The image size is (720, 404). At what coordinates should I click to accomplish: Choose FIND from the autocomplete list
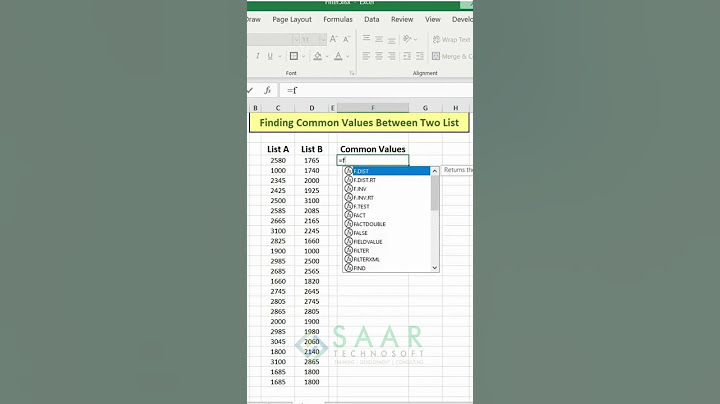[x=387, y=268]
